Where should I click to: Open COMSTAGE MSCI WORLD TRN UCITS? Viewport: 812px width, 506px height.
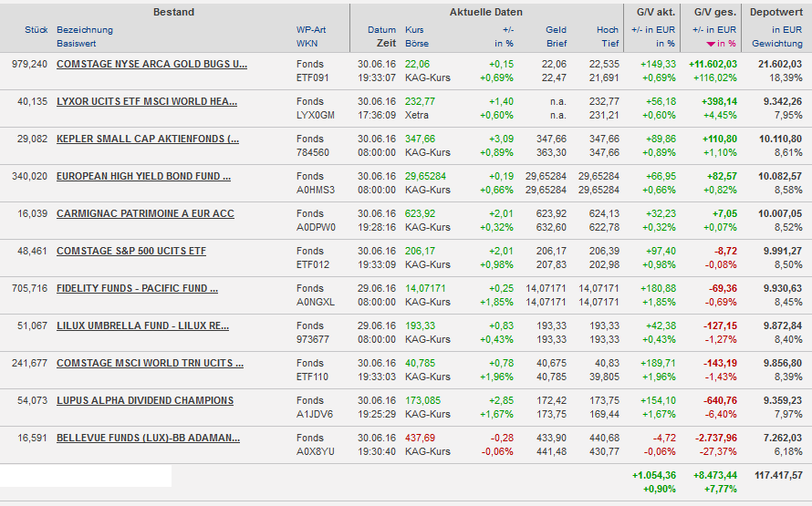coord(150,363)
